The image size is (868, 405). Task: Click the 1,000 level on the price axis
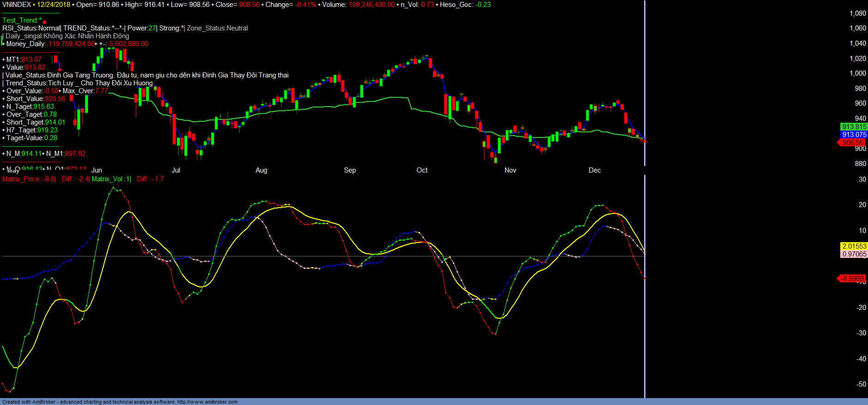click(857, 73)
